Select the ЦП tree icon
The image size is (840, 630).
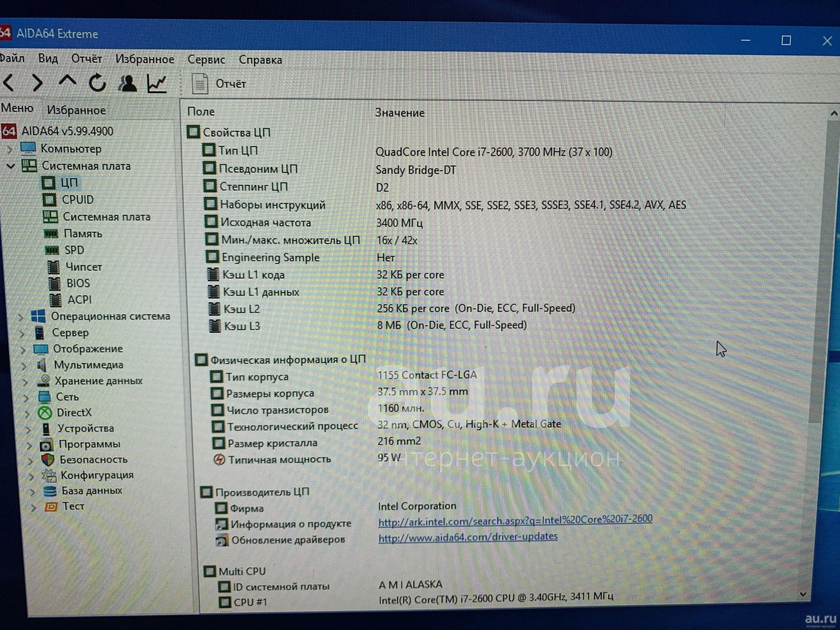(x=48, y=183)
